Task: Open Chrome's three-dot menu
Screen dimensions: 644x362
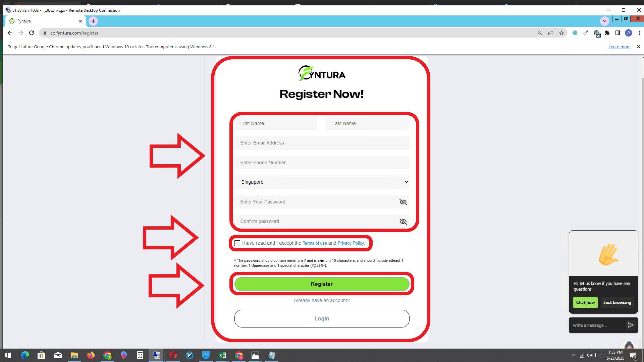Action: coord(639,33)
